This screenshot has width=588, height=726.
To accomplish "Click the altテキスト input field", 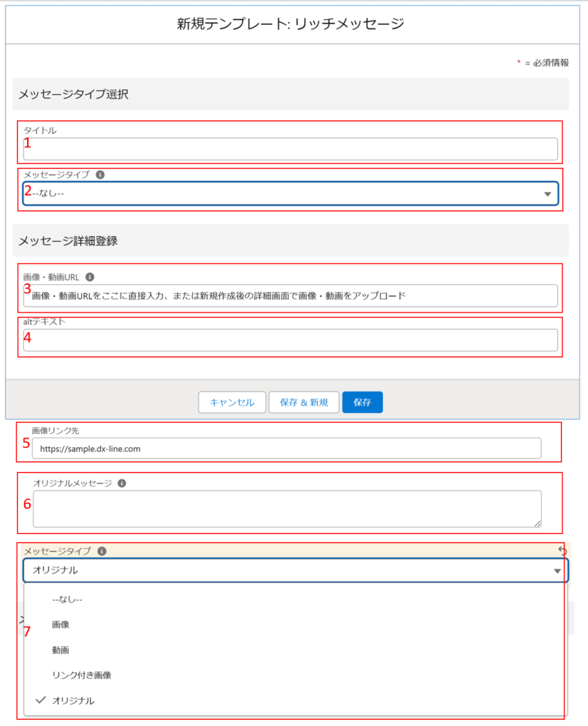I will 290,340.
